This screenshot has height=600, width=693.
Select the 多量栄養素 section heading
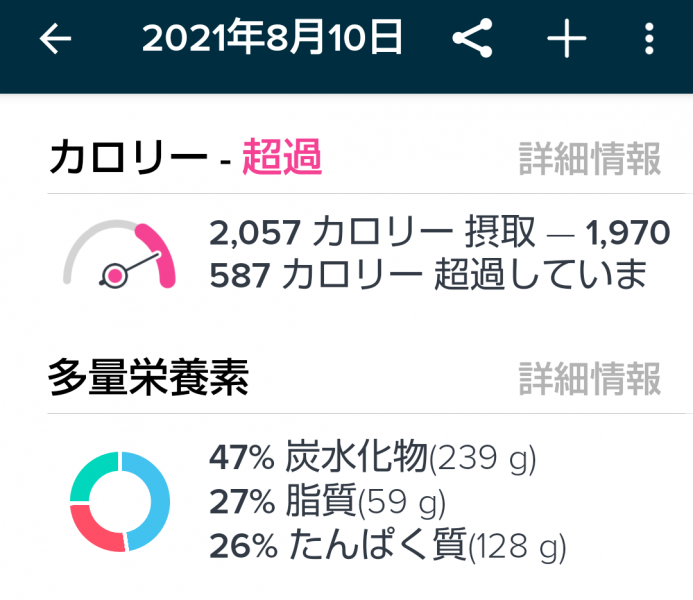pos(148,378)
